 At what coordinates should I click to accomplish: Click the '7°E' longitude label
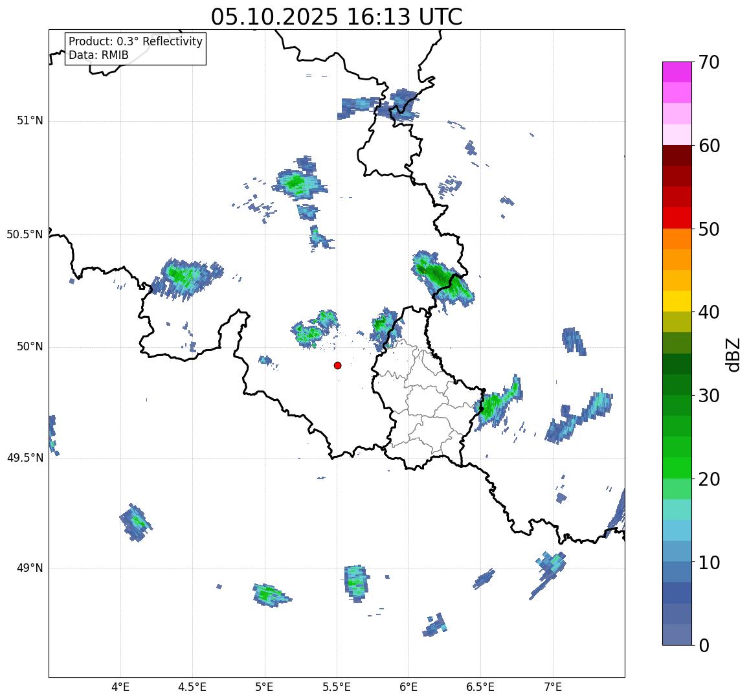553,687
